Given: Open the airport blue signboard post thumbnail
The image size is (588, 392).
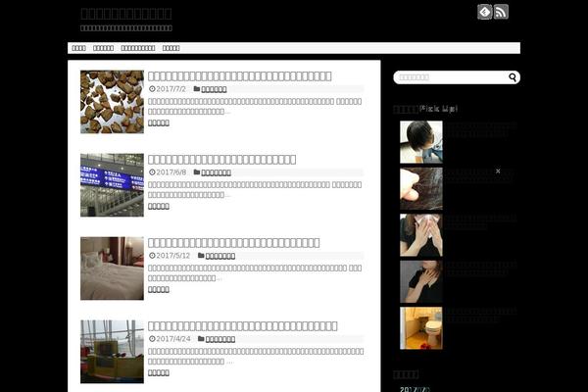Looking at the screenshot, I should click(x=112, y=185).
